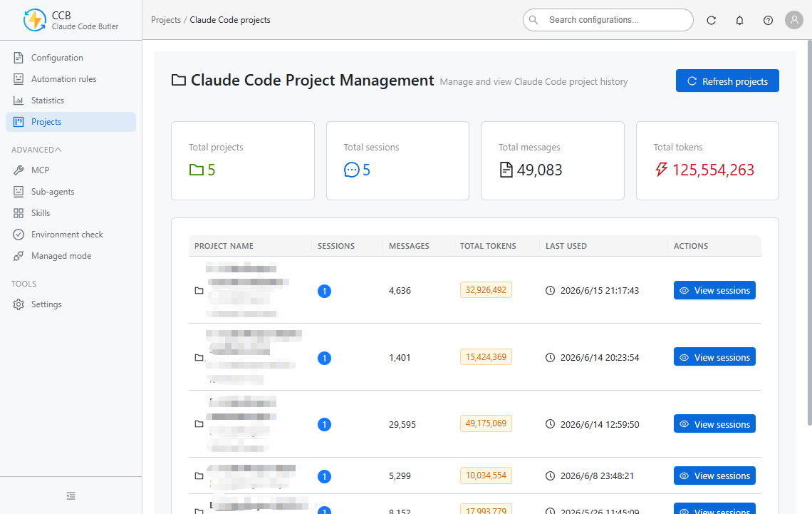Go to Statistics page
Viewport: 812px width, 514px height.
[71, 101]
